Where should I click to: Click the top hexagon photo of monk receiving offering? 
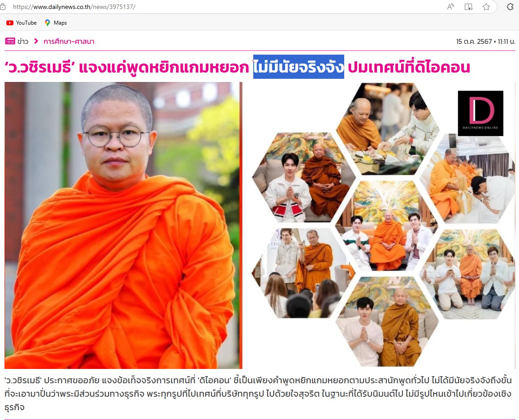388,129
